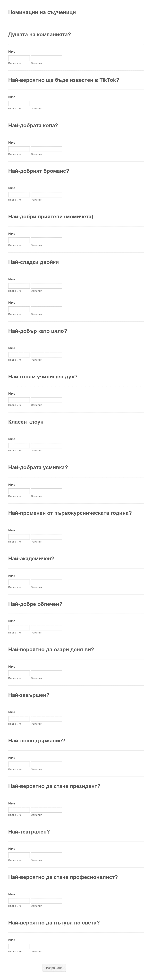The image size is (152, 980).
Task: Click last name field under Най-добрата усмивка
Action: pos(46,491)
